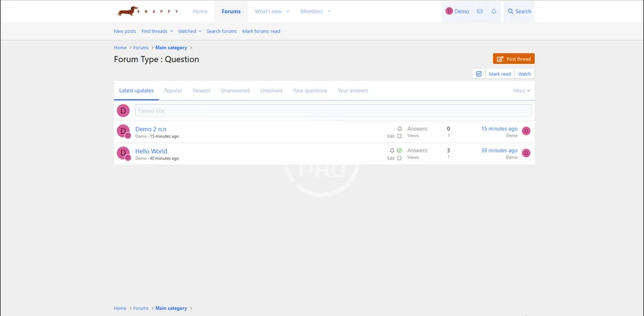The height and width of the screenshot is (316, 644).
Task: Expand the Filters dropdown
Action: point(521,91)
